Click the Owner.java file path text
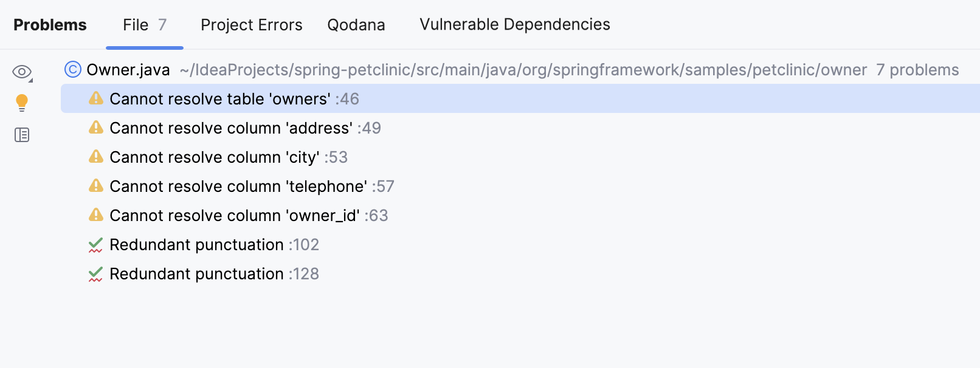The height and width of the screenshot is (368, 980). point(522,70)
